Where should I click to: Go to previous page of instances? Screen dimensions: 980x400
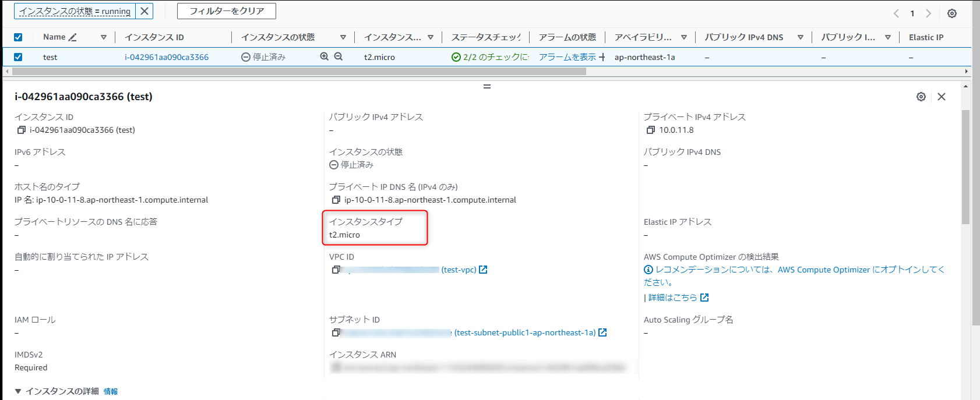tap(896, 13)
